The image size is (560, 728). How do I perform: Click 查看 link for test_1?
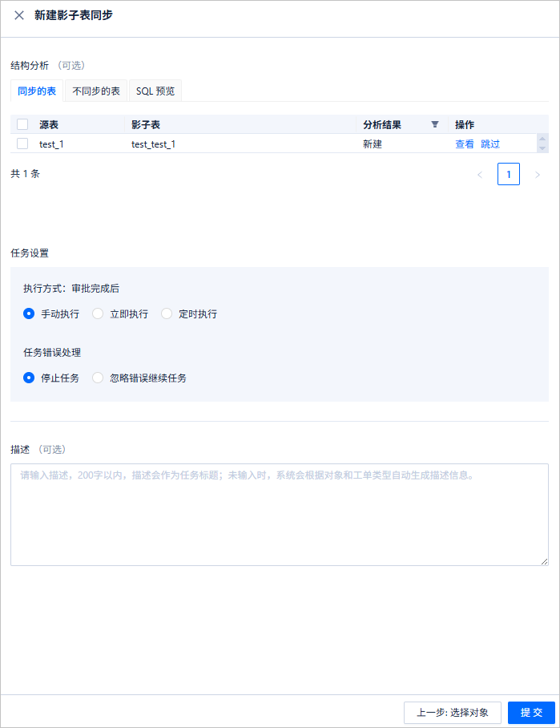coord(465,144)
